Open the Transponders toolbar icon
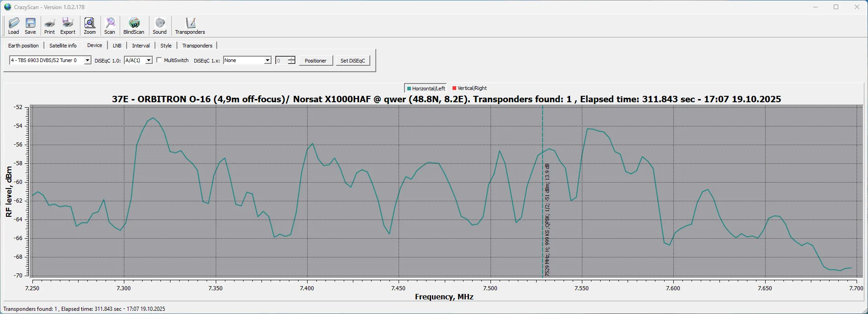This screenshot has width=868, height=314. (190, 26)
